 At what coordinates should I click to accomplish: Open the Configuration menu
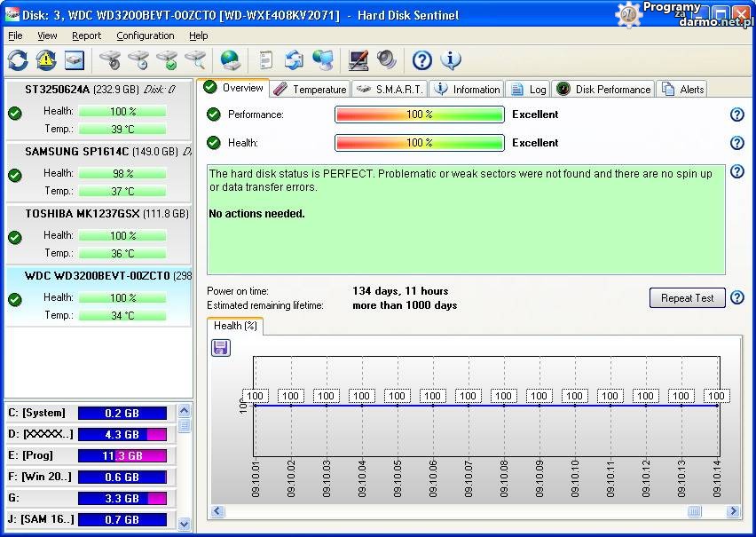tap(145, 36)
